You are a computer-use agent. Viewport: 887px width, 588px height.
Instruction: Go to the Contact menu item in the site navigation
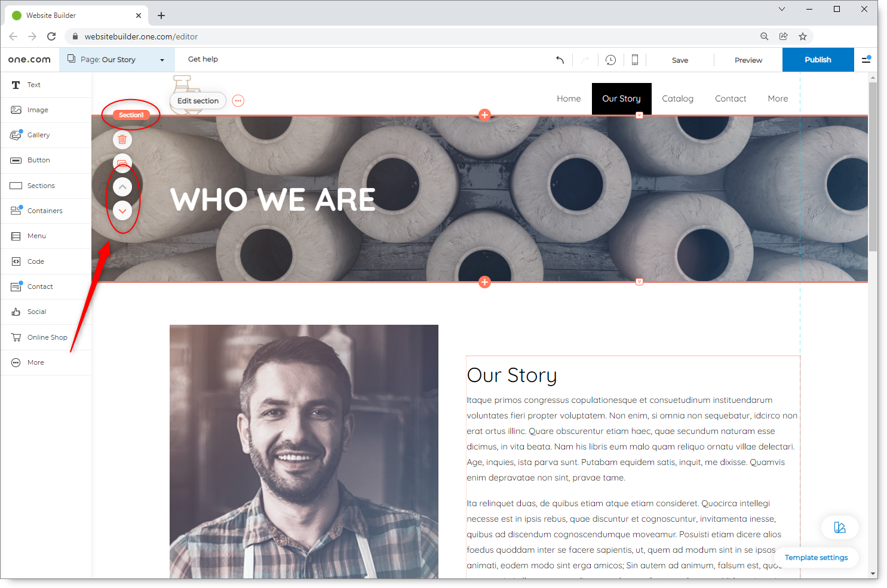(x=731, y=98)
